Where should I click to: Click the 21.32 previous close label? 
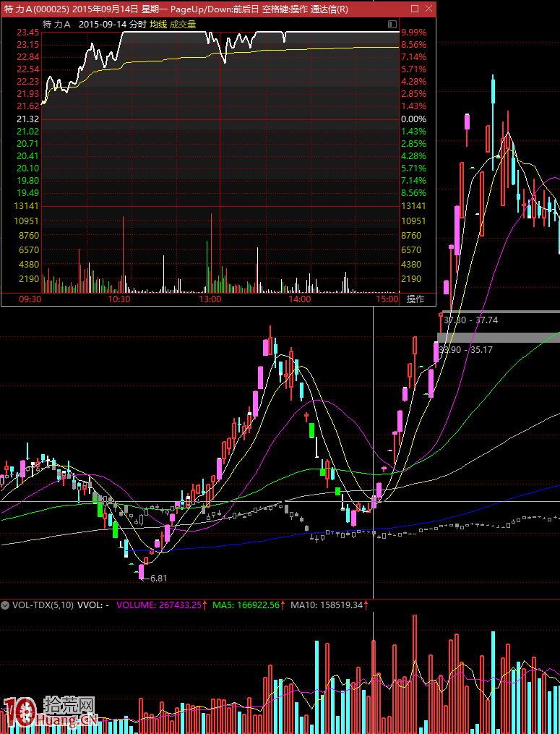coord(27,119)
